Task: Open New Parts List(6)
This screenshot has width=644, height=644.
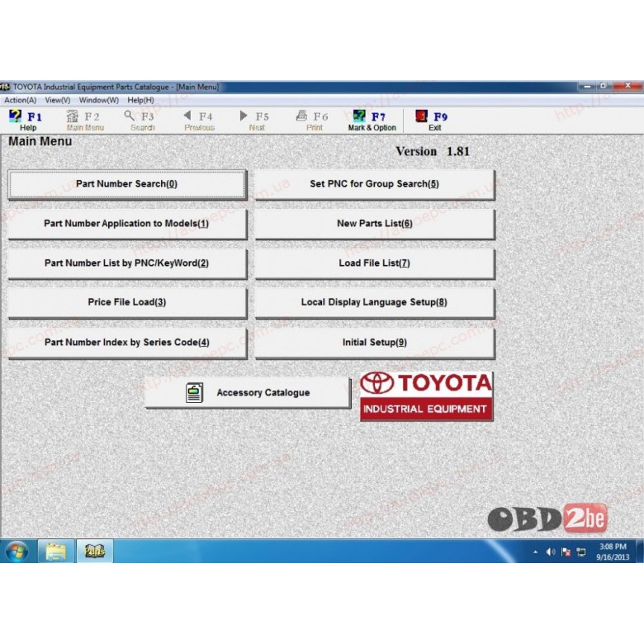Action: coord(375,224)
